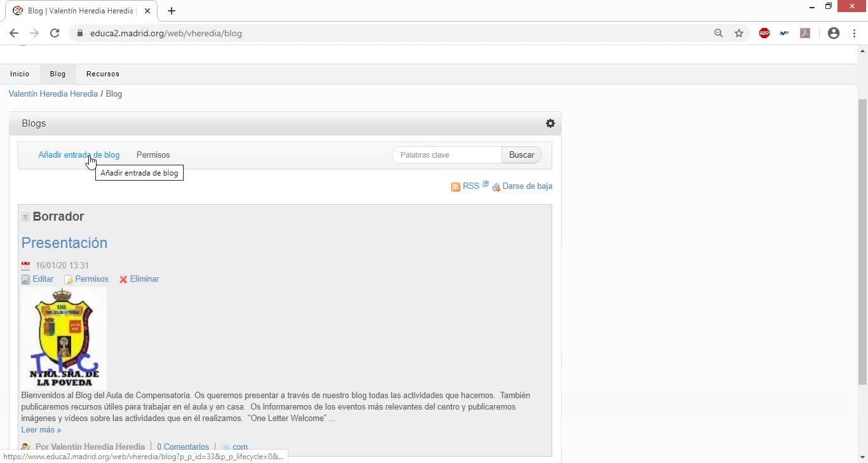Viewport: 868px width, 463px height.
Task: Click the Buscar search button
Action: (521, 155)
